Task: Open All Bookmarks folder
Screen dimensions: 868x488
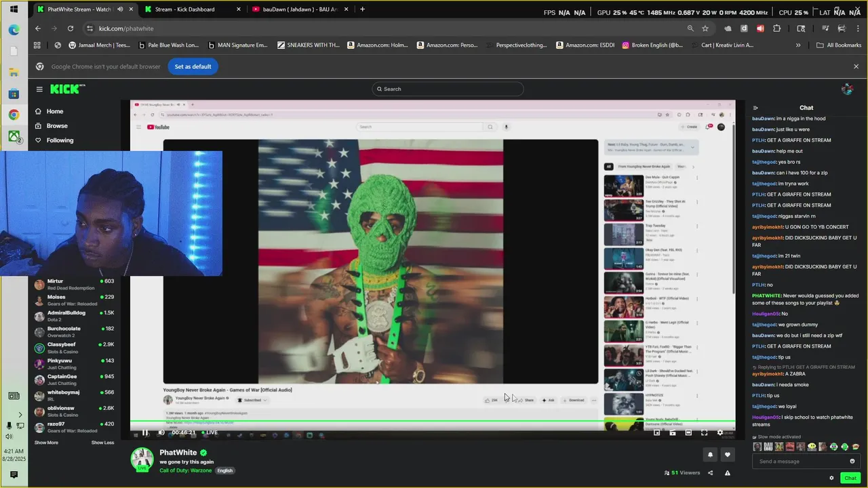Action: pyautogui.click(x=839, y=45)
